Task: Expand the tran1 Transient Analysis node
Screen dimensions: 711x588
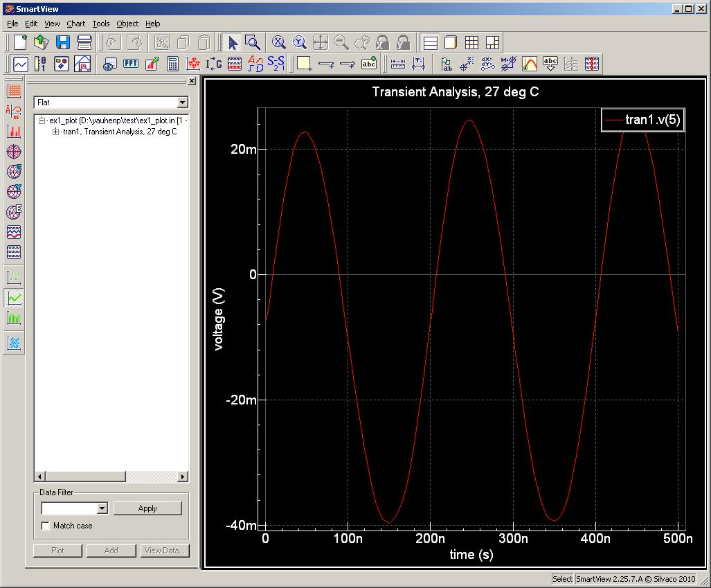Action: coord(55,132)
